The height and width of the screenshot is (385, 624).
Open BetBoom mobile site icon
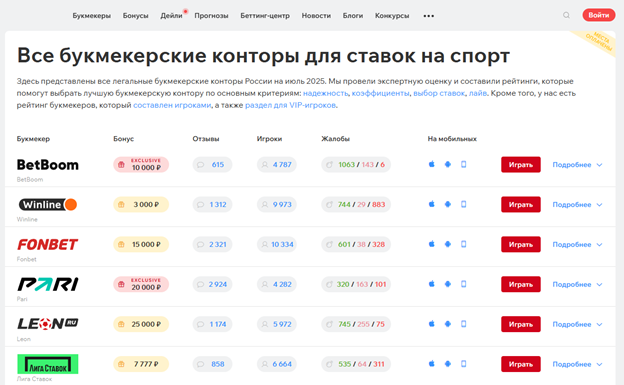[464, 164]
